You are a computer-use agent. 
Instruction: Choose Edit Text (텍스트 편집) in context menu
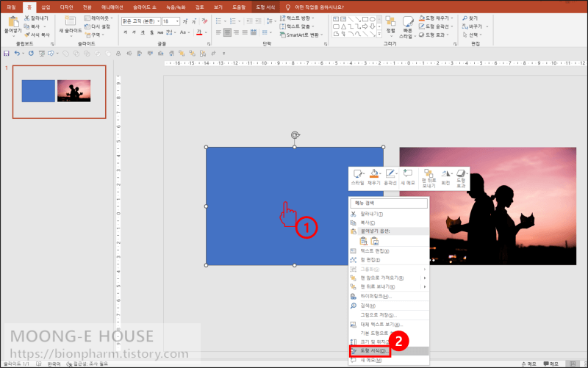tap(389, 251)
